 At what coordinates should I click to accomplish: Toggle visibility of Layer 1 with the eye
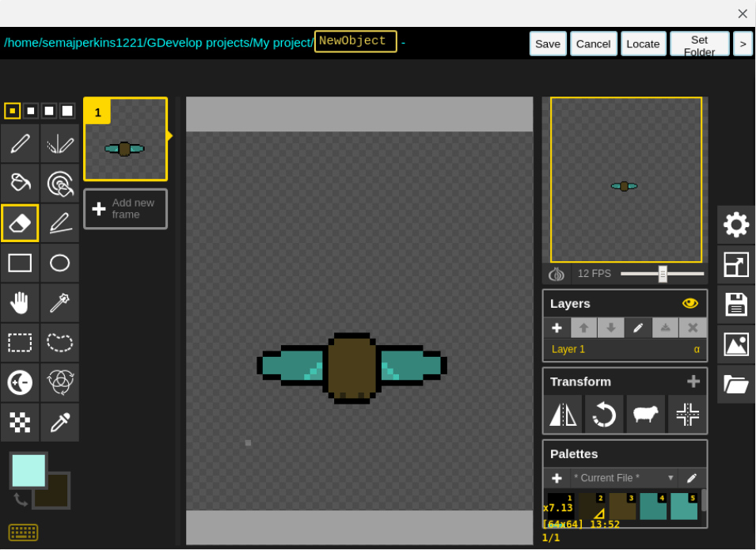690,303
